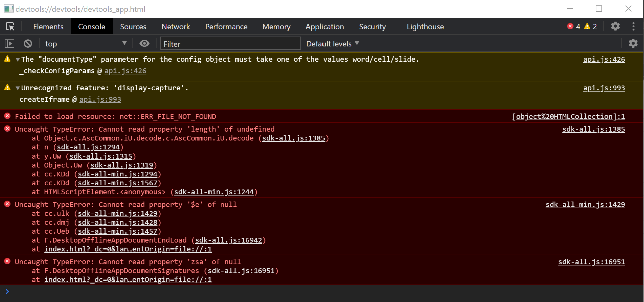Click the yellow warning count badge

click(590, 26)
